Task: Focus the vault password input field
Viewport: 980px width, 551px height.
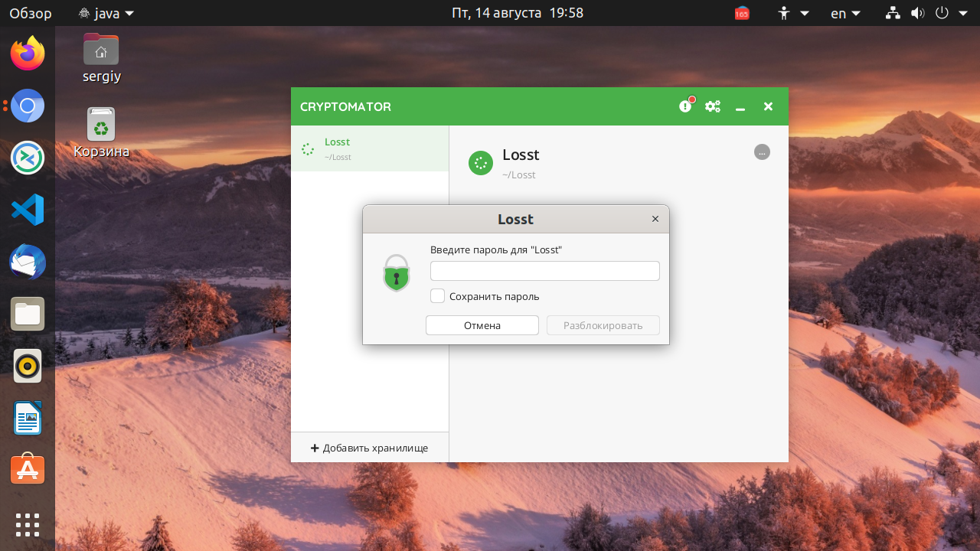Action: pyautogui.click(x=544, y=271)
